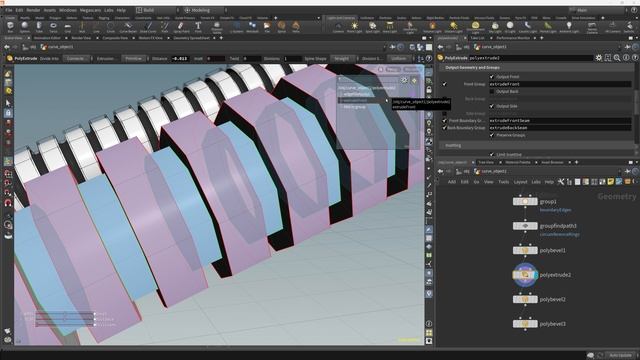Add an Area Light from shelf
640x360 pixels.
tap(390, 27)
